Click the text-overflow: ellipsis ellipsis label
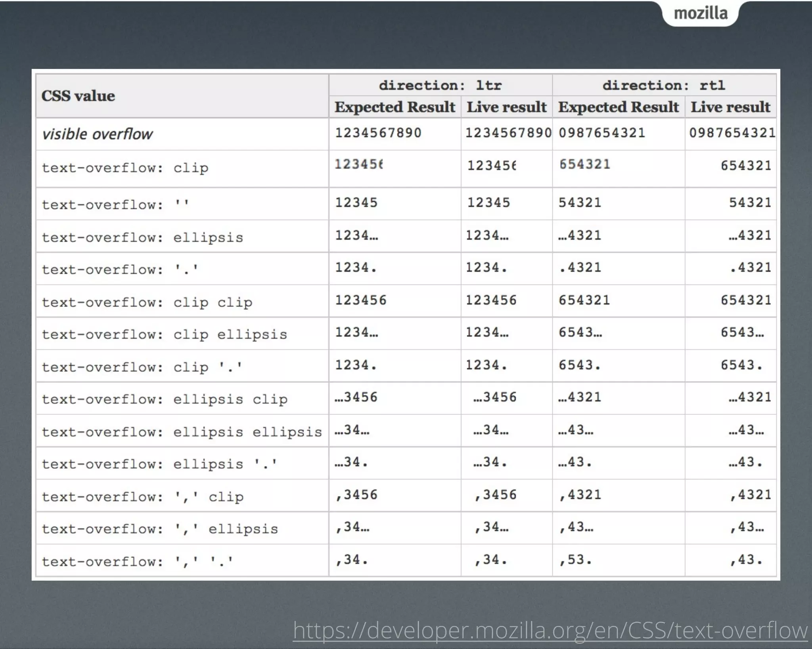Image resolution: width=812 pixels, height=649 pixels. pos(182,432)
